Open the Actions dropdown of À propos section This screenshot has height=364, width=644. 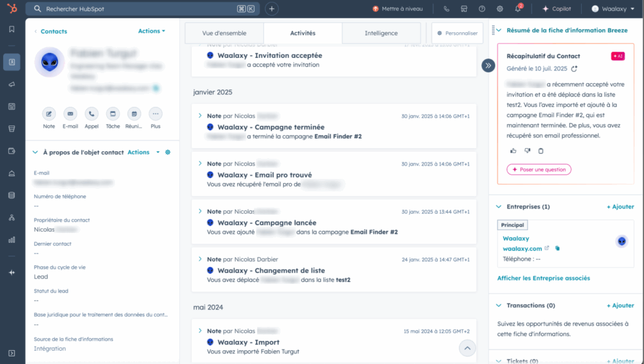tap(143, 152)
